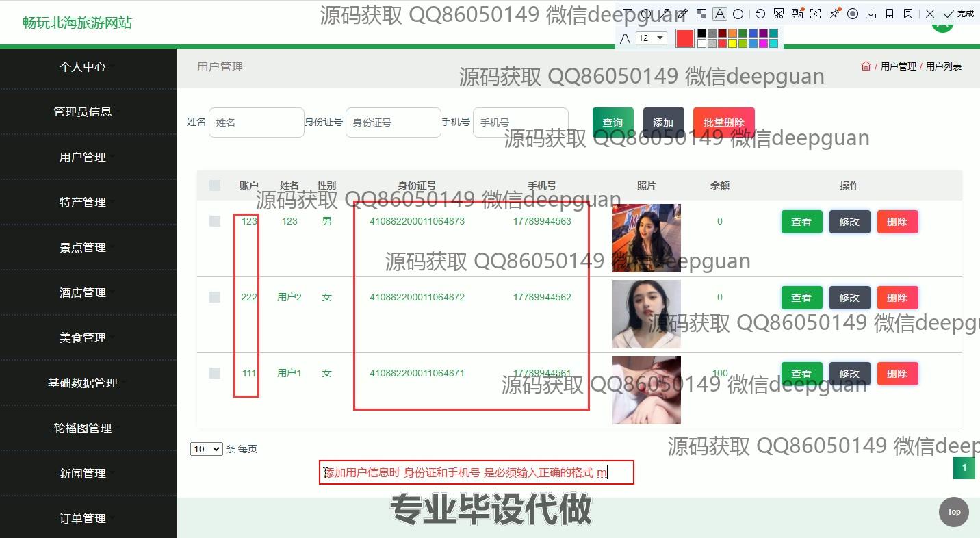Expand 基础数据管理 sidebar menu

83,383
